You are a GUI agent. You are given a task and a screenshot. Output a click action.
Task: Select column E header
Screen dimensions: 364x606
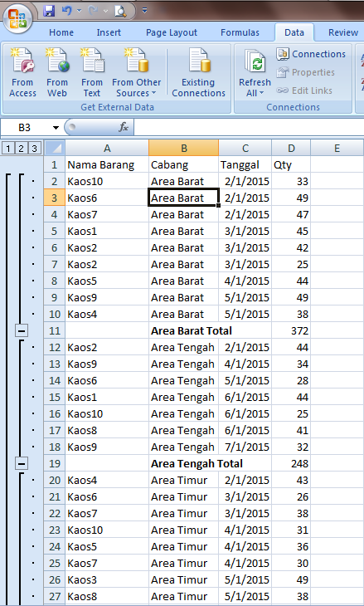coord(337,148)
